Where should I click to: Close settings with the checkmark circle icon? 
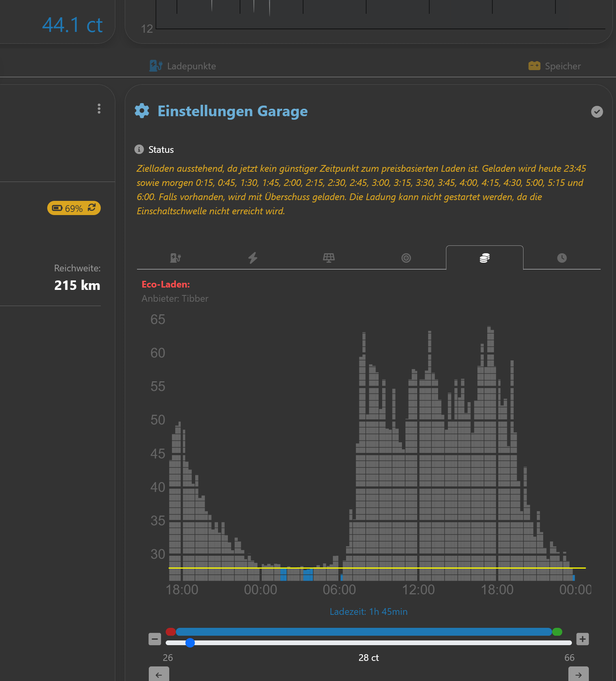[597, 112]
